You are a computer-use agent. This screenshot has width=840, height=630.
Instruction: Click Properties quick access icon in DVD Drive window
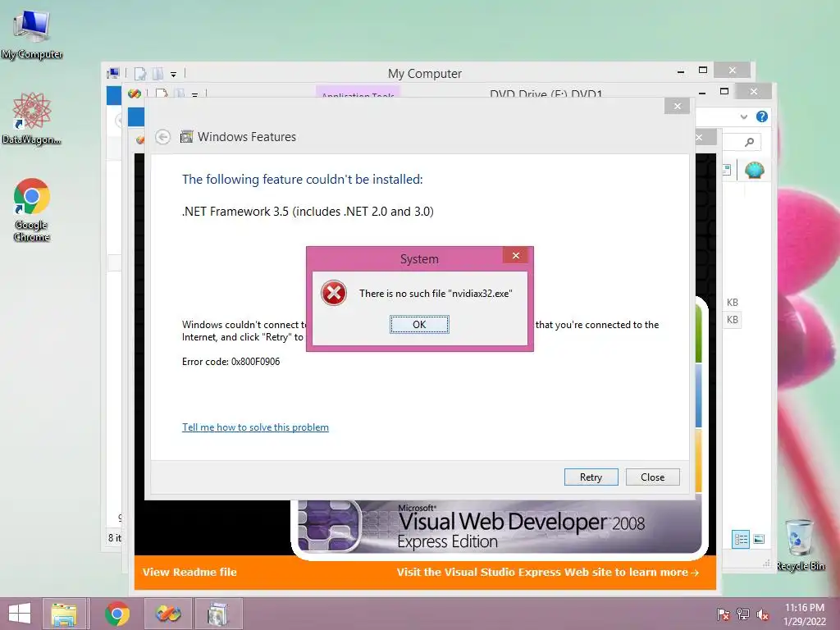pos(161,94)
